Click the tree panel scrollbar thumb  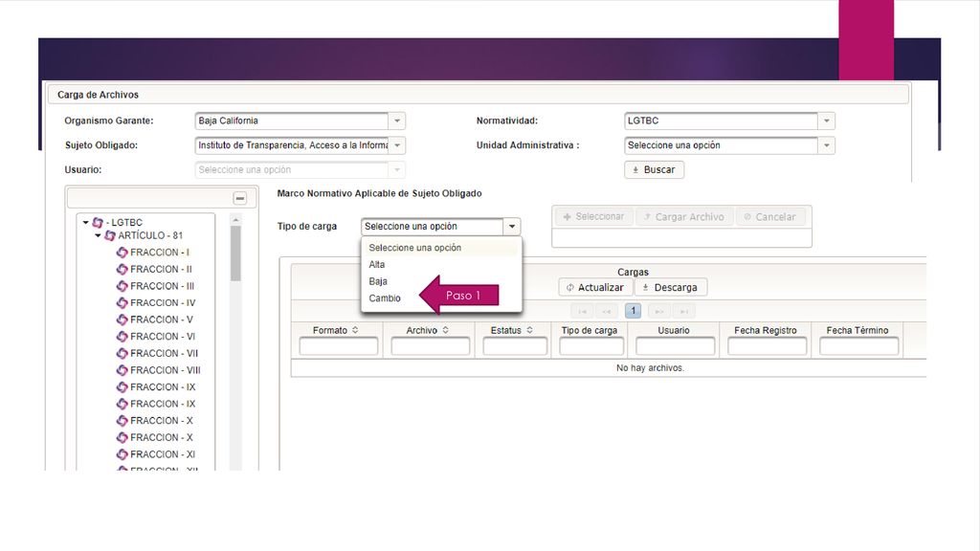tap(235, 253)
